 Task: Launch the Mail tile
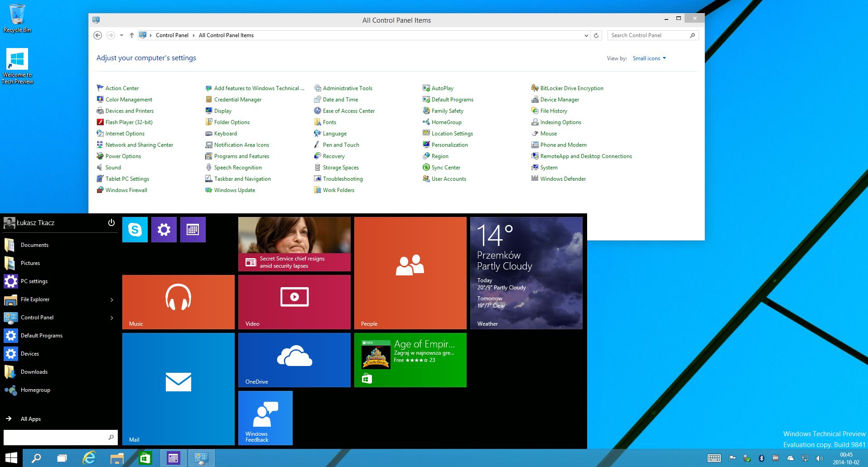coord(178,389)
